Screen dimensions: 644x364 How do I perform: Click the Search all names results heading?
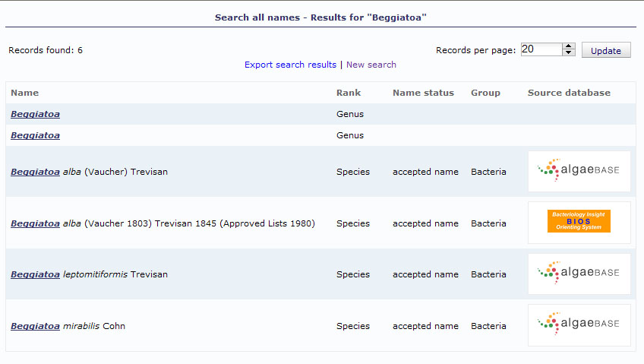coord(320,17)
